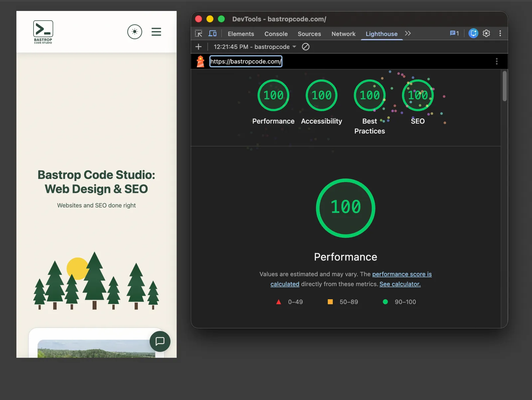Image resolution: width=532 pixels, height=400 pixels.
Task: Open the issues counter showing 1
Action: click(x=454, y=33)
